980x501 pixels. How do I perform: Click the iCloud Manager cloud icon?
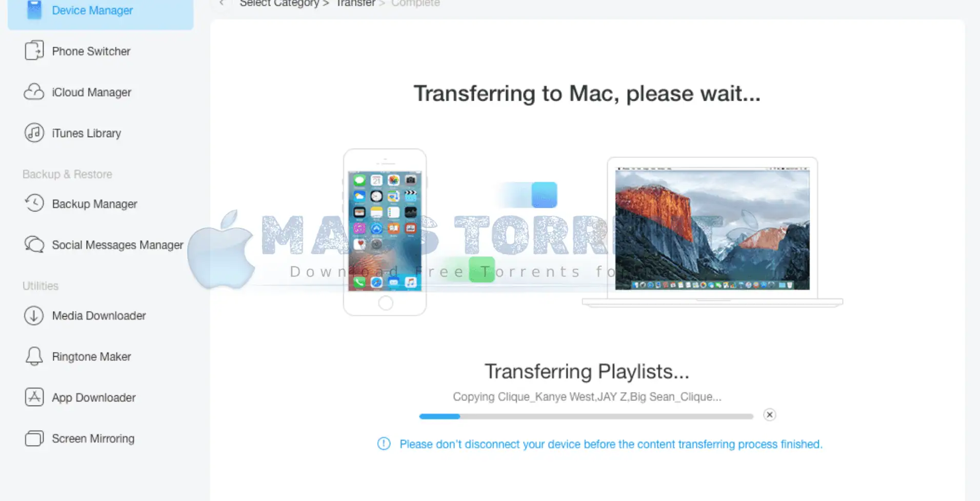(x=34, y=92)
